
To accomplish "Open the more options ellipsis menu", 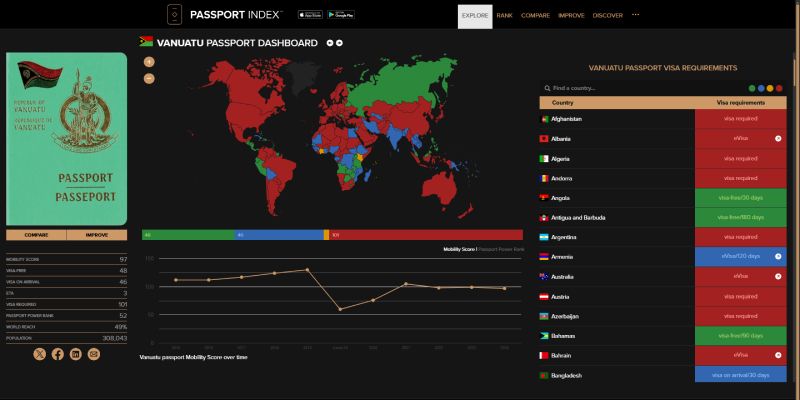I will [635, 15].
